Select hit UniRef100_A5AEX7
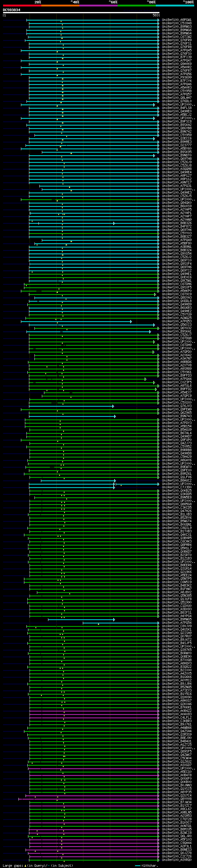The height and width of the screenshot is (868, 197). point(176,393)
